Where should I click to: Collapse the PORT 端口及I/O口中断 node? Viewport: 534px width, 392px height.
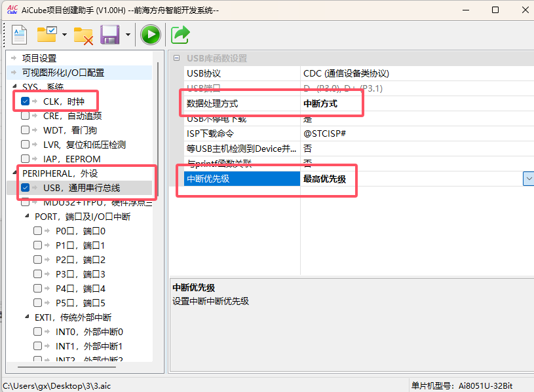tap(27, 216)
